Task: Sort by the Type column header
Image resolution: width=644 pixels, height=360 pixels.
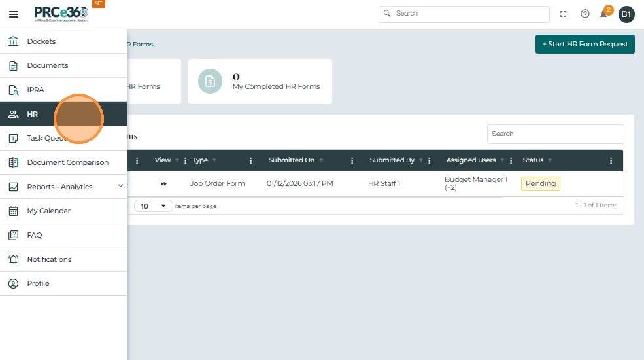Action: point(200,160)
